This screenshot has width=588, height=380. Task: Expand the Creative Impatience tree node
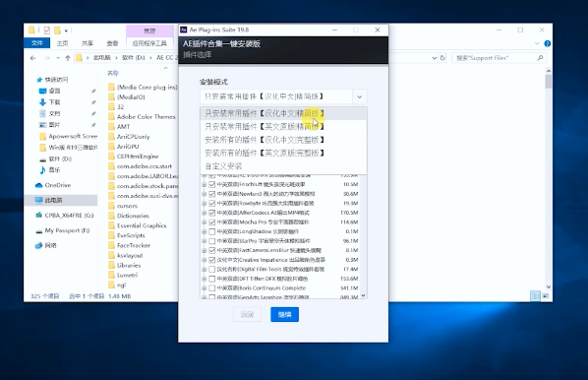[204, 260]
